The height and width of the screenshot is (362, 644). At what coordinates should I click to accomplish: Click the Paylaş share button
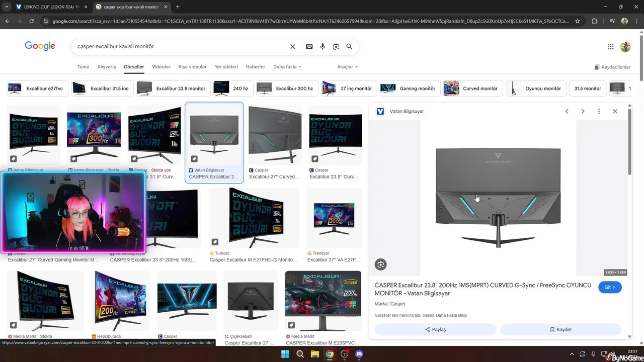[435, 329]
